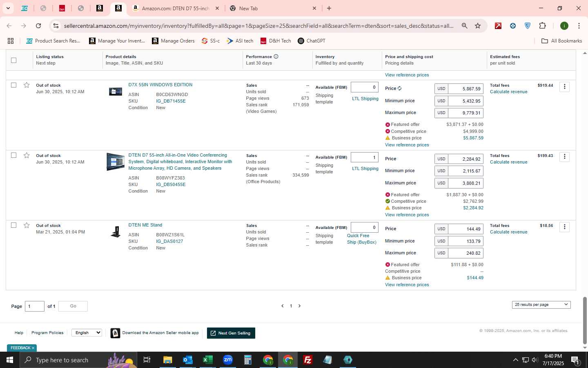
Task: Edit the 133.79 minimum price field
Action: click(465, 241)
